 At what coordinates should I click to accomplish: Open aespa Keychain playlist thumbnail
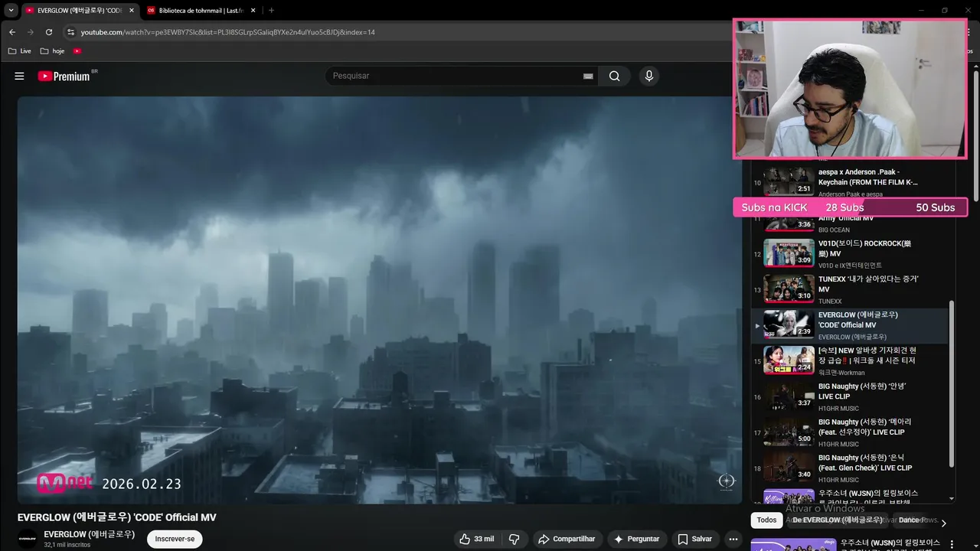(x=789, y=181)
